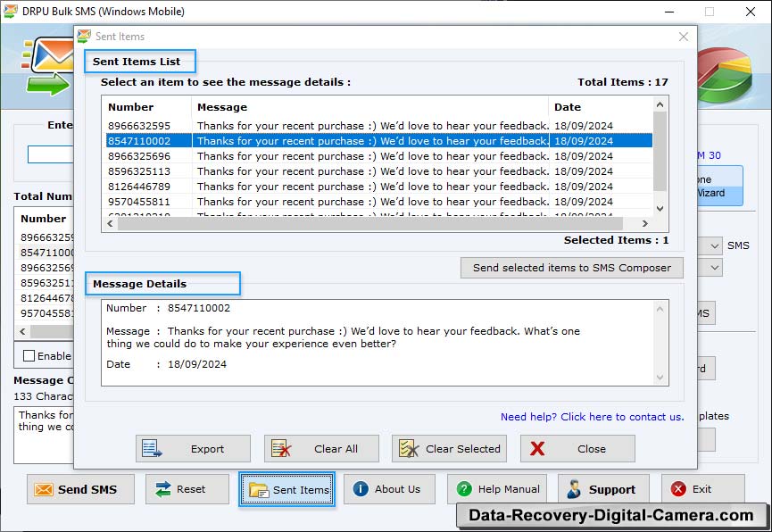This screenshot has height=532, width=772.
Task: Select sent item row 8966325696
Action: pos(379,156)
